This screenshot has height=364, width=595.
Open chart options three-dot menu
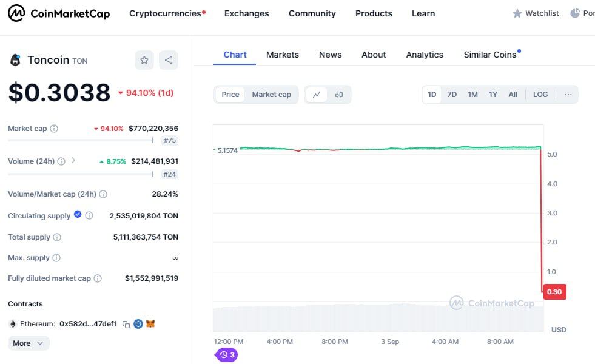pyautogui.click(x=568, y=95)
